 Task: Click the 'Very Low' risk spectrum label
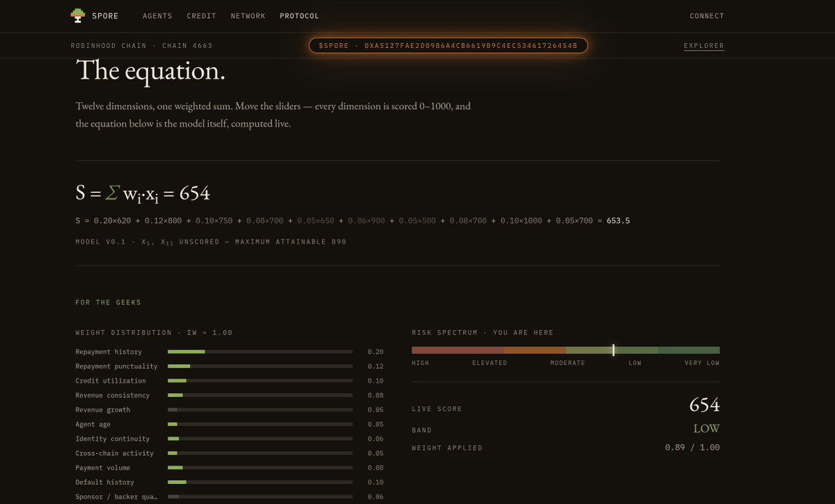point(703,364)
